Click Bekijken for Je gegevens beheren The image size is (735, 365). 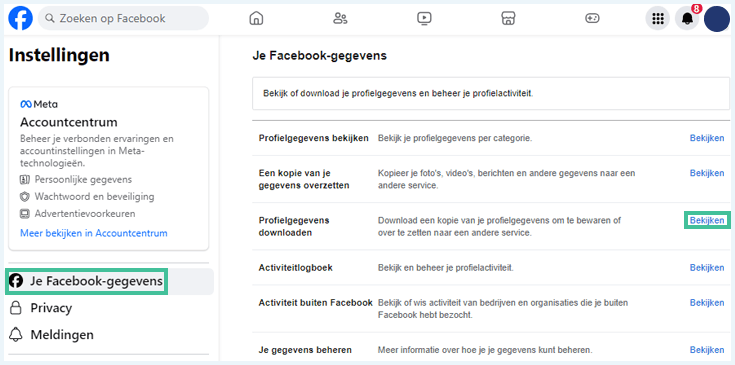[x=707, y=350]
